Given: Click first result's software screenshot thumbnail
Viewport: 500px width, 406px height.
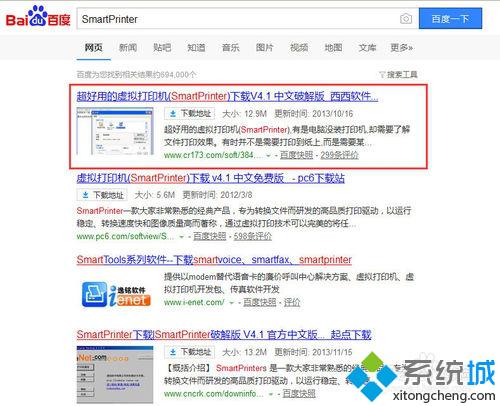Looking at the screenshot, I should point(115,131).
